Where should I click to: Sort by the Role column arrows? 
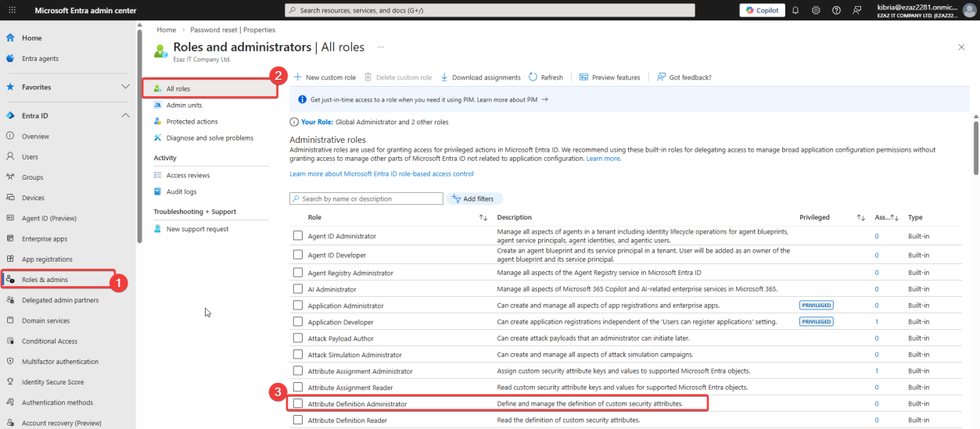click(483, 217)
